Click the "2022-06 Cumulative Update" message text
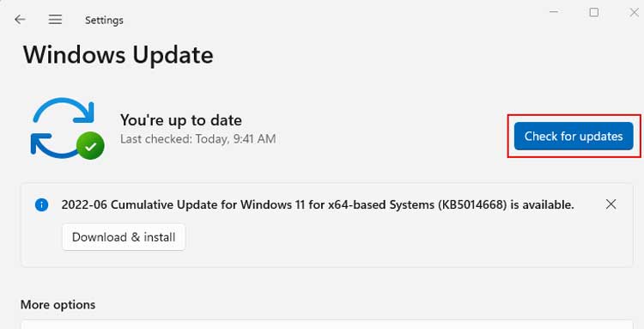The height and width of the screenshot is (329, 644). click(318, 204)
